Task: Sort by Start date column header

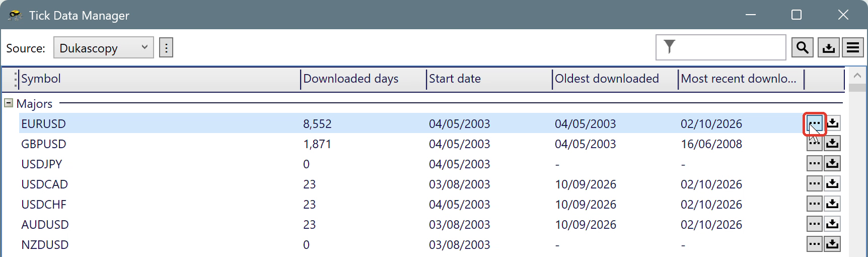Action: [x=489, y=79]
